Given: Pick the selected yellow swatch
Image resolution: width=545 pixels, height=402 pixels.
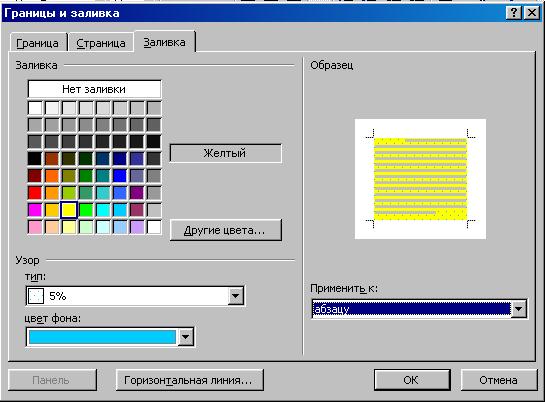Looking at the screenshot, I should tap(69, 210).
